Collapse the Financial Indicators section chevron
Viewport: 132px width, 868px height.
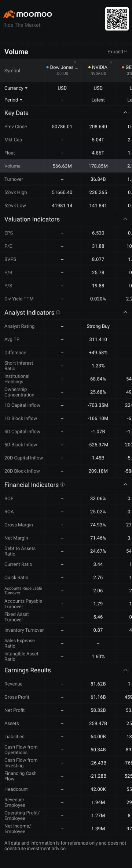[125, 485]
